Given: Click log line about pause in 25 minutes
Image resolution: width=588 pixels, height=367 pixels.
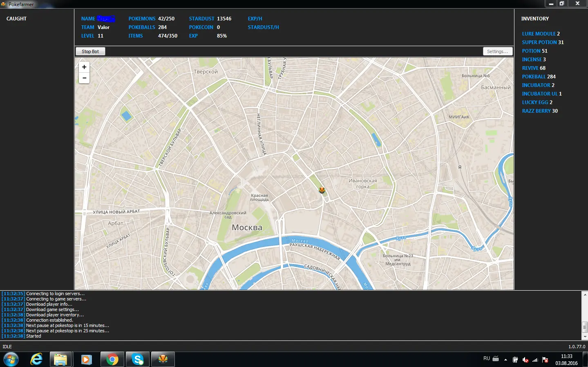Looking at the screenshot, I should (x=55, y=331).
